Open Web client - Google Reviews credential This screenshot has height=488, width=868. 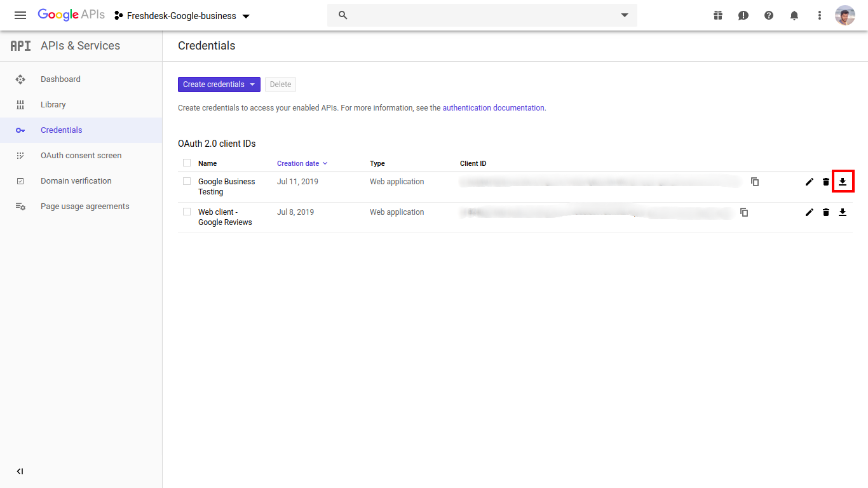click(x=225, y=217)
